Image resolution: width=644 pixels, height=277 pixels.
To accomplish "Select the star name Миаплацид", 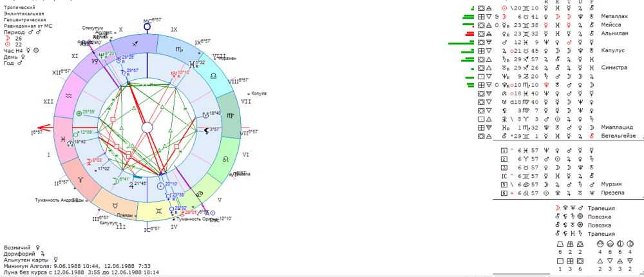I will [616, 128].
